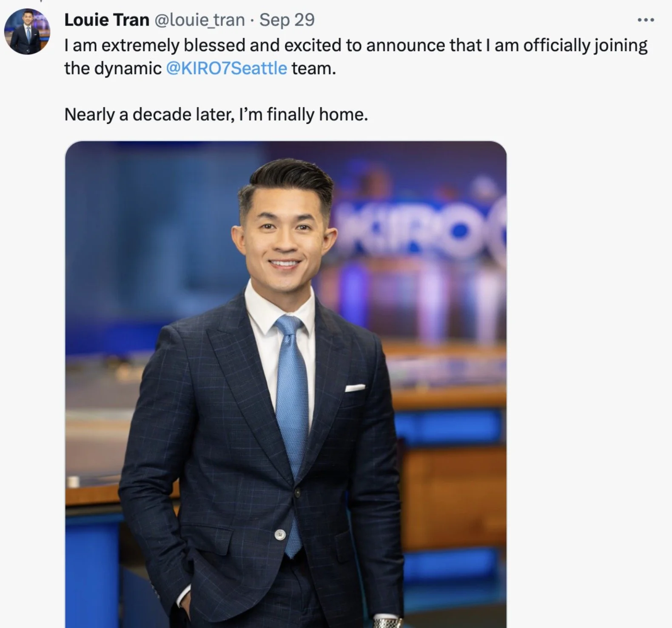
Task: Open the three-dot more options menu
Action: 646,20
